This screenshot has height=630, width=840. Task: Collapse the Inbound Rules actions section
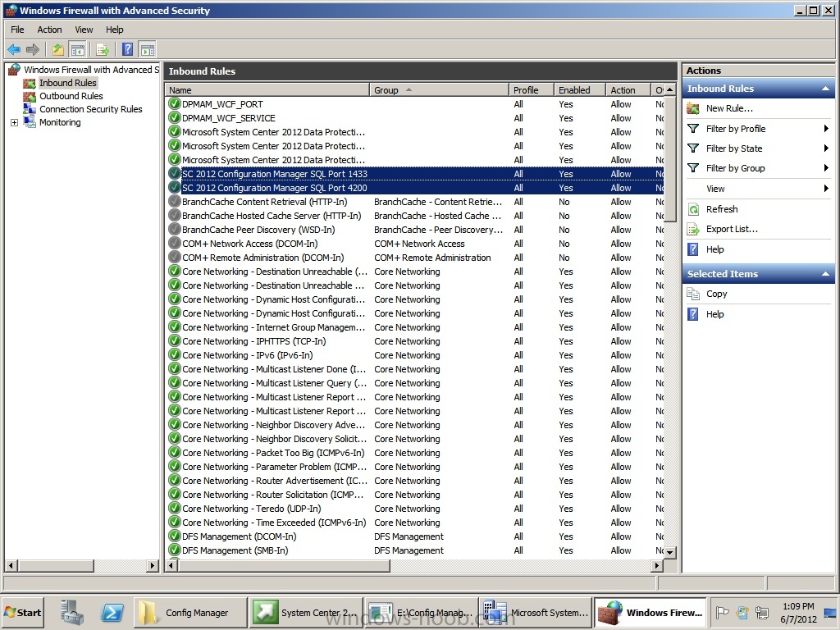[x=825, y=89]
